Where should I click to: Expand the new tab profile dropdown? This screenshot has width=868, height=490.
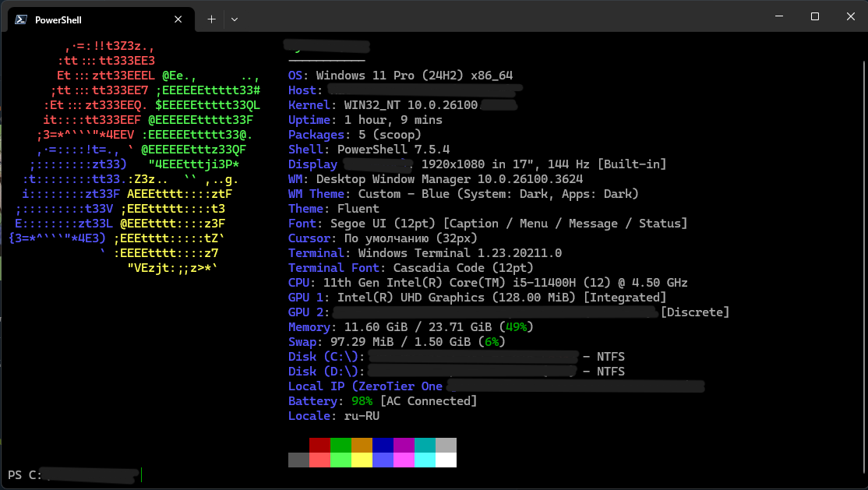pyautogui.click(x=235, y=19)
